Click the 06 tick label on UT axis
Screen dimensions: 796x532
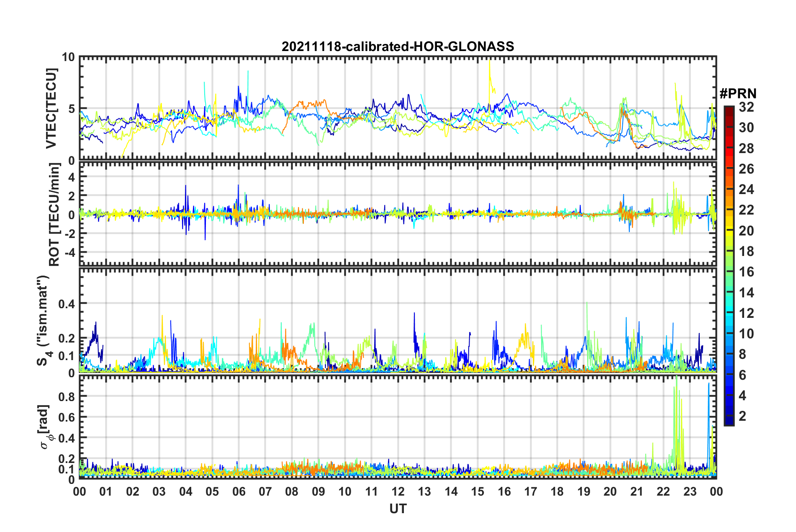tap(239, 491)
